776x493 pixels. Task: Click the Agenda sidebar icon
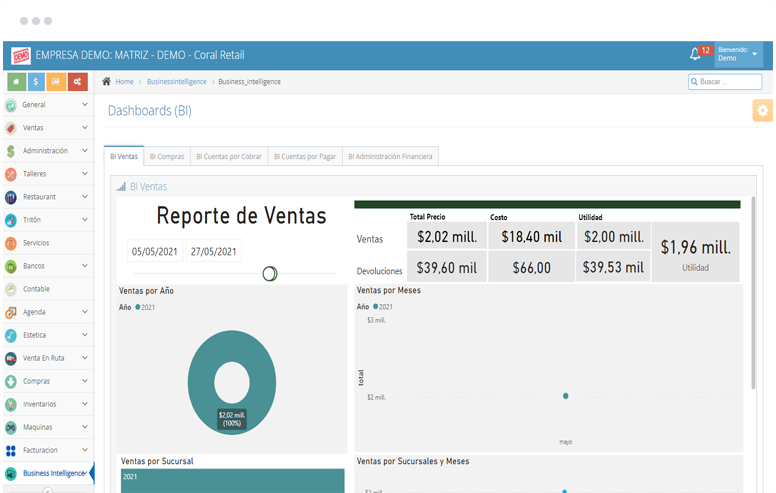pos(11,312)
